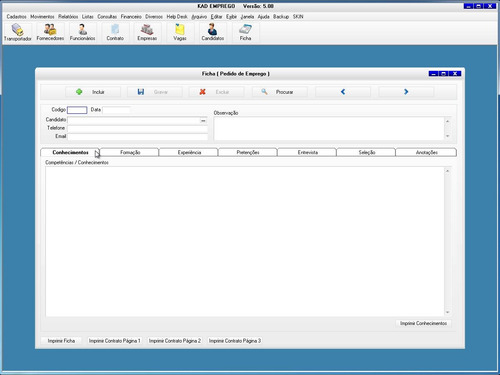Click the Imprimir Ficha button
Screen dimensions: 500x375
pos(61,341)
